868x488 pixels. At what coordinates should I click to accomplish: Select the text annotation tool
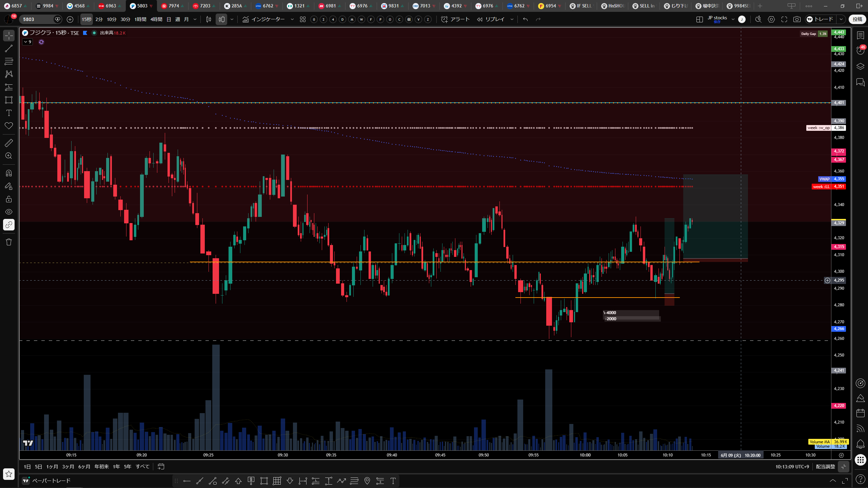point(9,113)
